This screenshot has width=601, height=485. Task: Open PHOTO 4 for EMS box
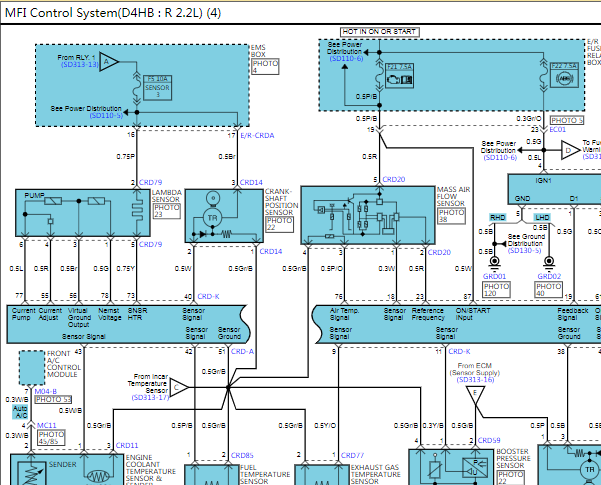[265, 66]
